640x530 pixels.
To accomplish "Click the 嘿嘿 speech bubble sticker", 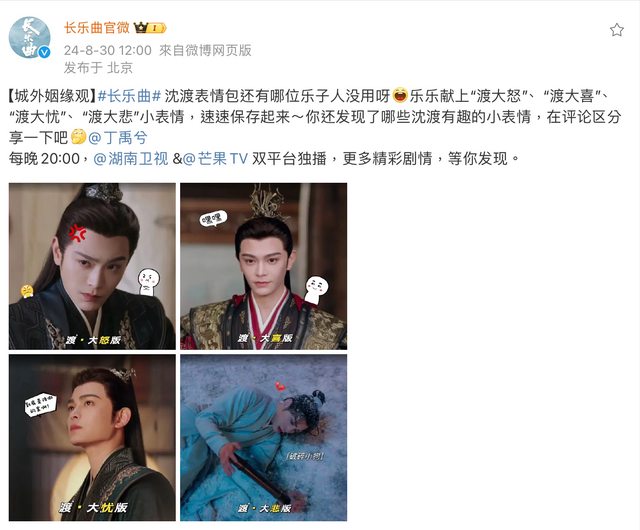I will [213, 219].
